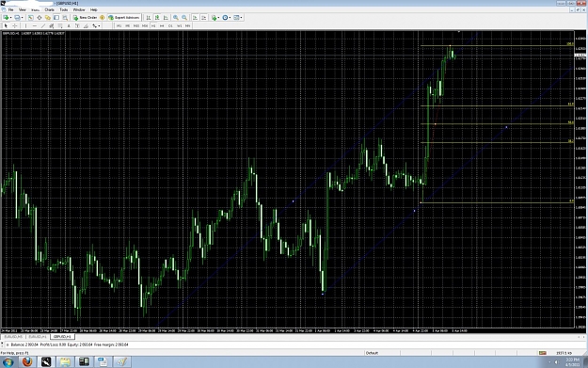Open the Tools menu
This screenshot has height=368, width=588.
pyautogui.click(x=64, y=9)
